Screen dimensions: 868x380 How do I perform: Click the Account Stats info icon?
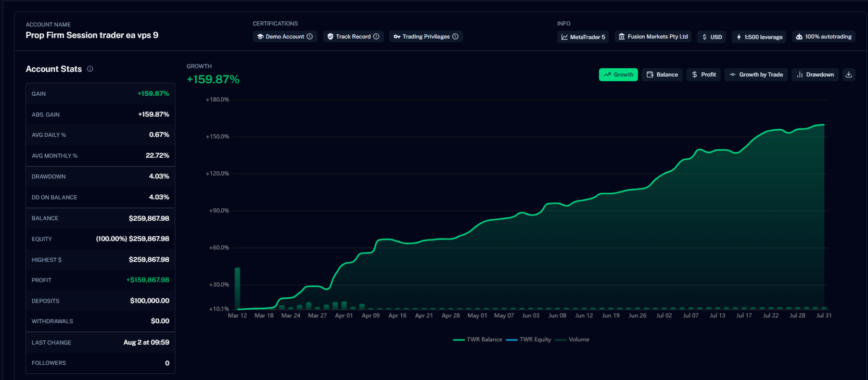(x=90, y=69)
